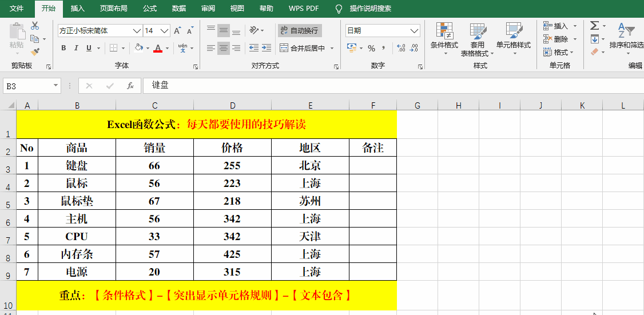Toggle Italic formatting
The height and width of the screenshot is (315, 644).
pyautogui.click(x=76, y=48)
